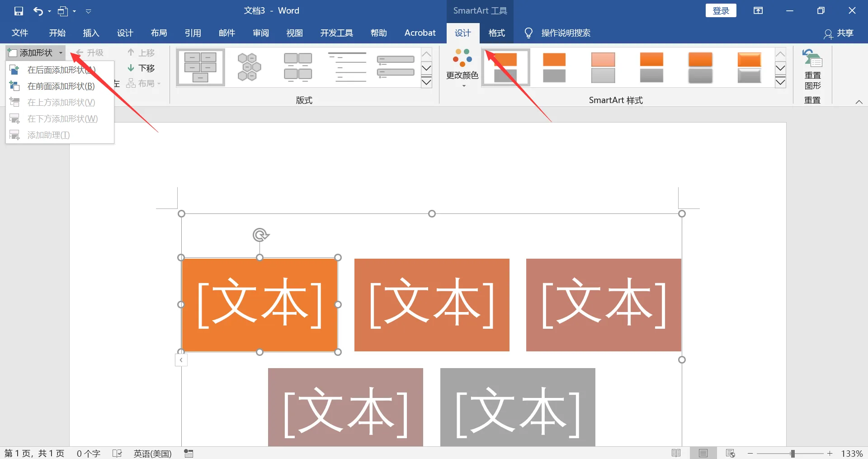Screen dimensions: 868x459
Task: Open the text pane arrow on SmartArt frame
Action: point(181,360)
